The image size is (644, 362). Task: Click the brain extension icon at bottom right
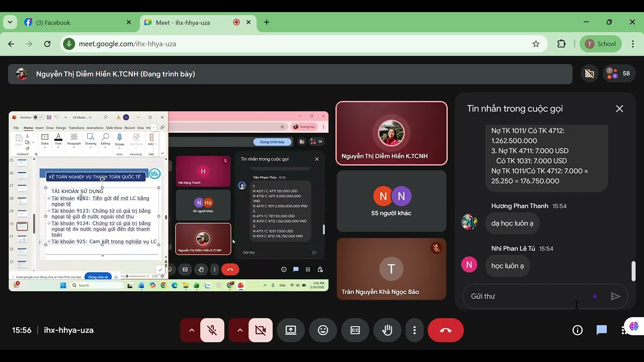pyautogui.click(x=633, y=326)
